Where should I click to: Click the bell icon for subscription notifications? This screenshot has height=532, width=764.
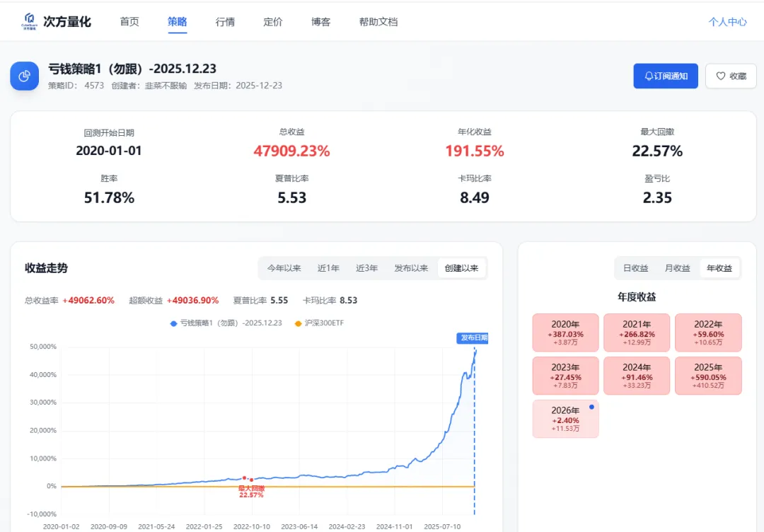649,76
